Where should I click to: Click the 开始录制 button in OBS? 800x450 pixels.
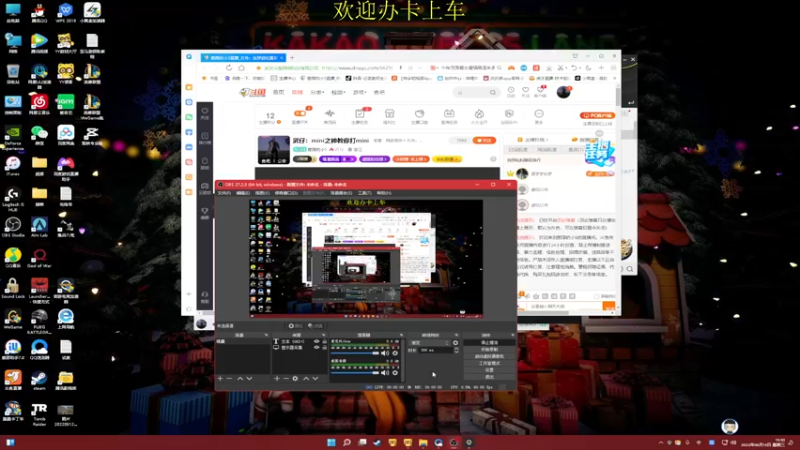point(489,349)
